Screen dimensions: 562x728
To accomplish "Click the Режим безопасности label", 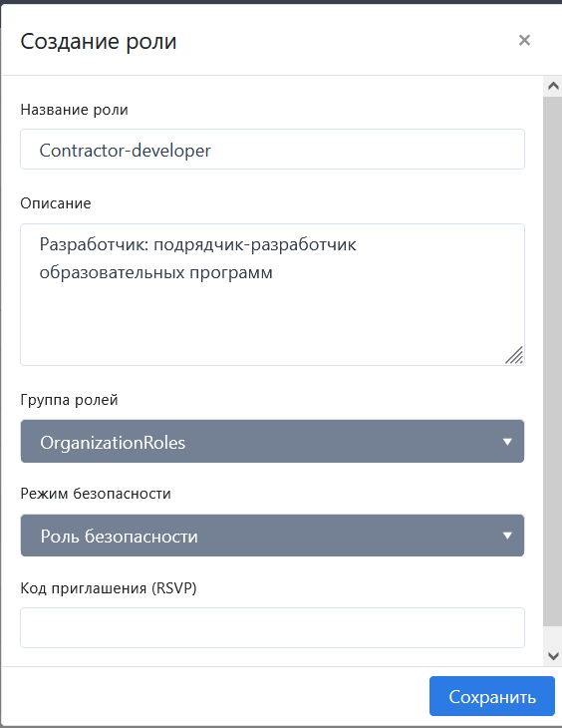I will 96,494.
